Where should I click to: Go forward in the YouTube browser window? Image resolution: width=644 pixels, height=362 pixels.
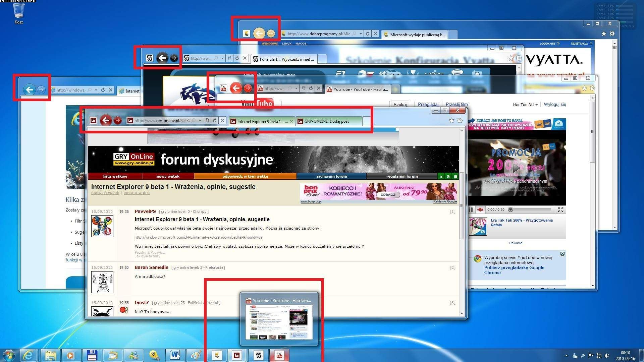pyautogui.click(x=248, y=88)
